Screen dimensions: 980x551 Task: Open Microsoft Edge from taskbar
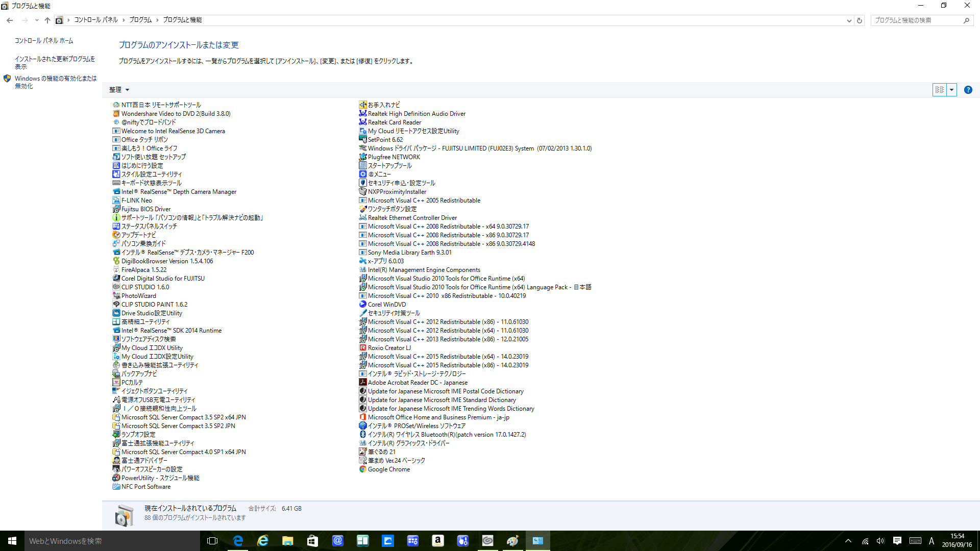point(238,541)
